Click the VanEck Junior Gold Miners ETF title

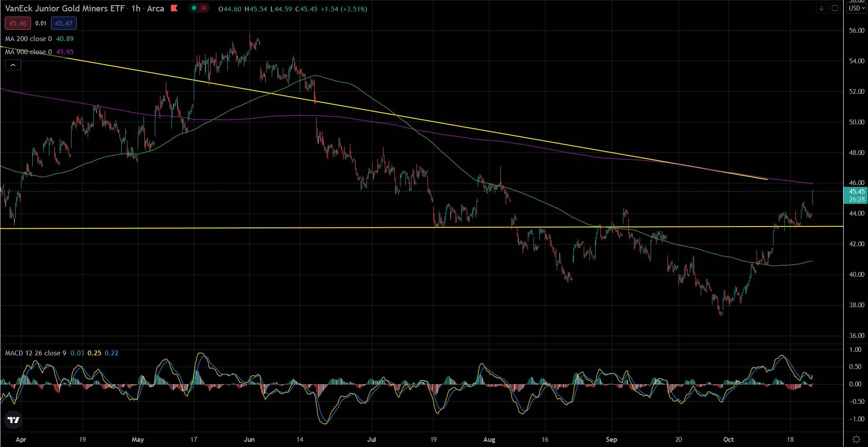point(65,8)
